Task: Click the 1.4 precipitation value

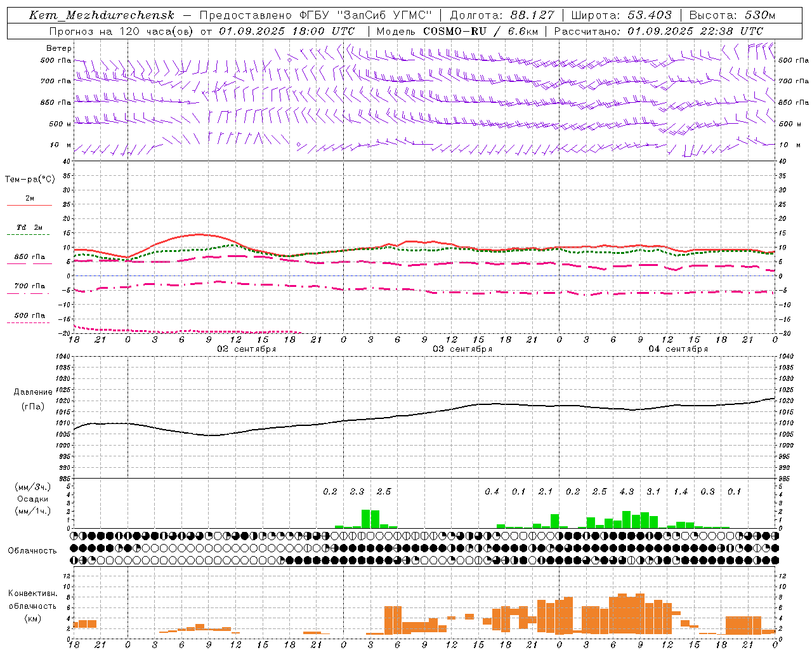Action: pyautogui.click(x=681, y=492)
